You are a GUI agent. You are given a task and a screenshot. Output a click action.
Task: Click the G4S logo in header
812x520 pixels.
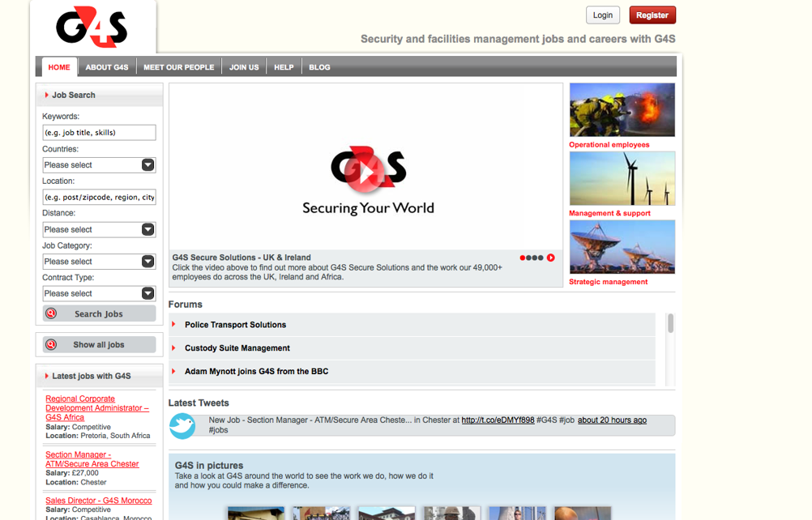click(x=92, y=27)
